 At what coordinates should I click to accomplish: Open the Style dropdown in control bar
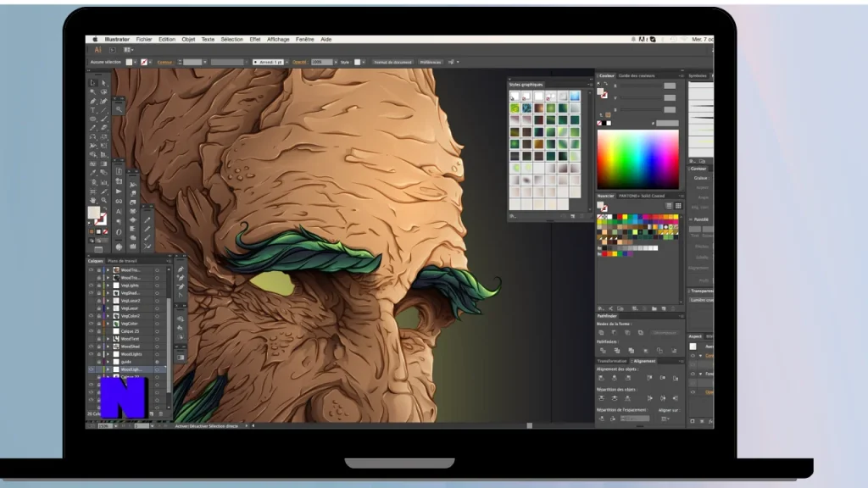tap(364, 62)
